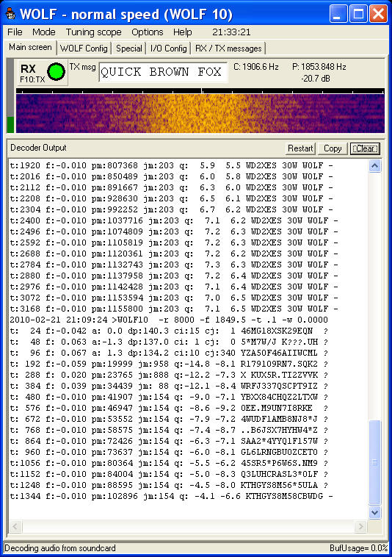Click the P: 1853.848 Hz readout

coord(319,67)
